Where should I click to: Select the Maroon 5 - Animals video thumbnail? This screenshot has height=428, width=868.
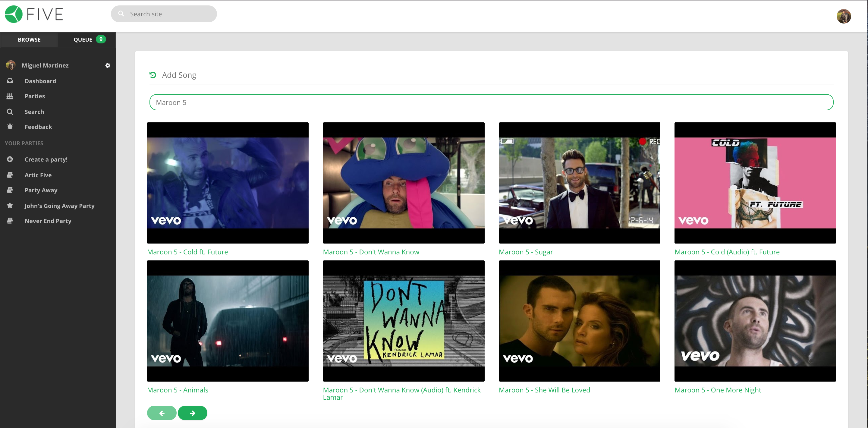click(x=228, y=320)
